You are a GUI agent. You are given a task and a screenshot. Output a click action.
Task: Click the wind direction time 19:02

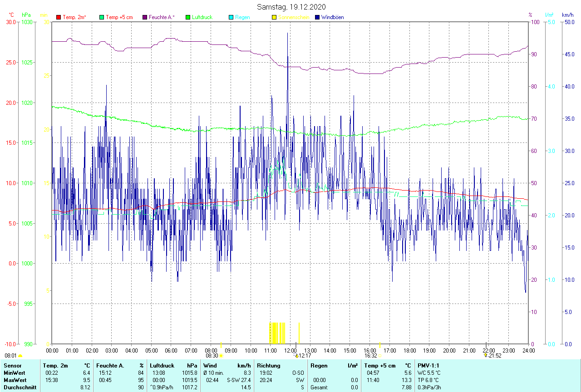[x=266, y=372]
